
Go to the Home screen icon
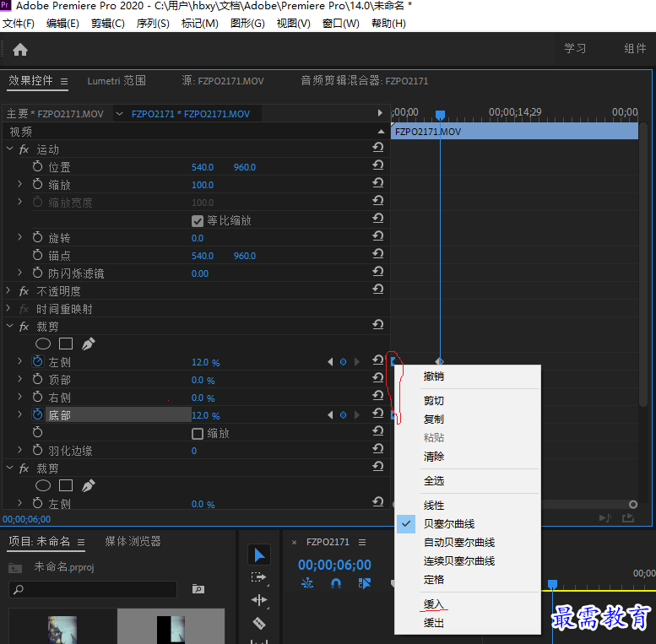tap(20, 50)
